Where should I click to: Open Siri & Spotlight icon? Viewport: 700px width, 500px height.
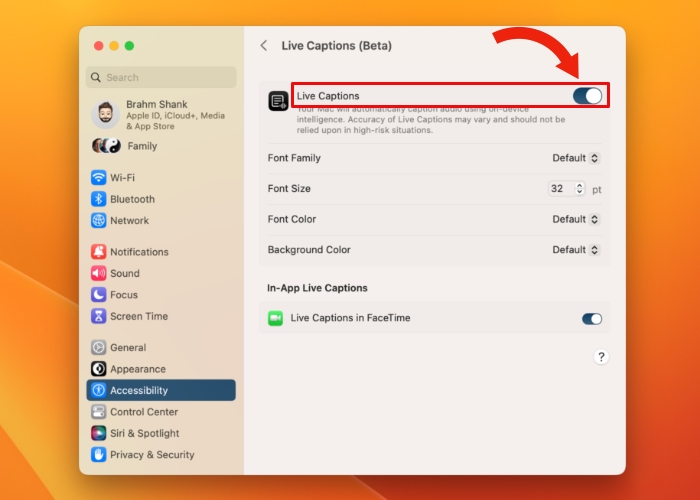click(99, 433)
